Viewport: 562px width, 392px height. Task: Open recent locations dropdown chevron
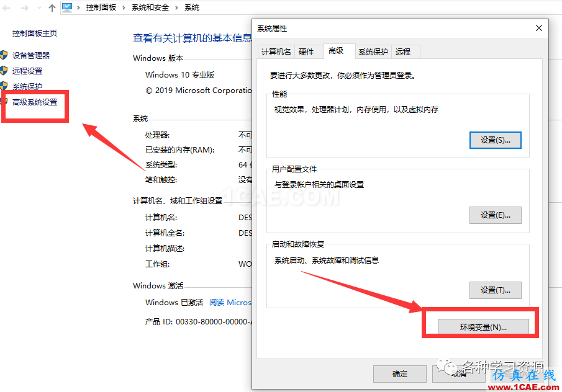39,8
